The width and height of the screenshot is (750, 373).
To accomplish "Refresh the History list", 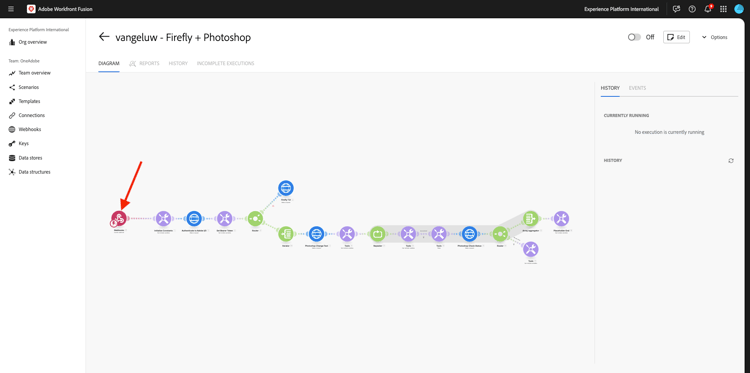I will (x=731, y=161).
